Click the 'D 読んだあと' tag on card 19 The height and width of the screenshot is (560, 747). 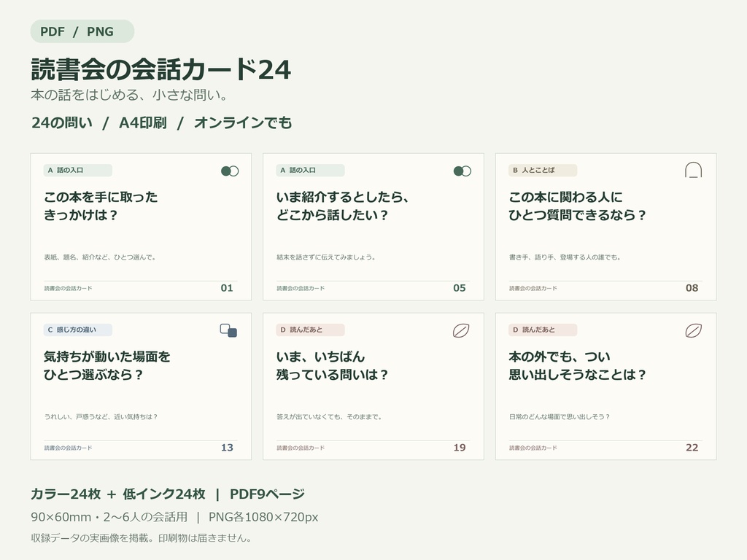(311, 330)
